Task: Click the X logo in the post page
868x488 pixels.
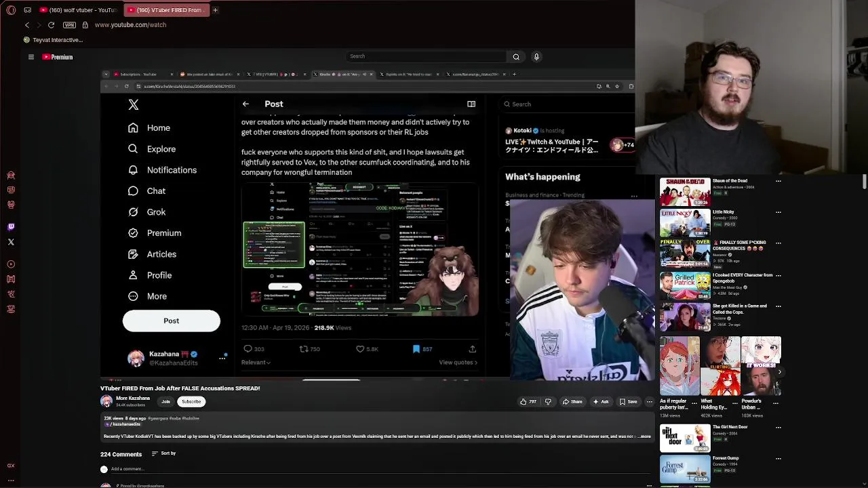Action: (134, 104)
